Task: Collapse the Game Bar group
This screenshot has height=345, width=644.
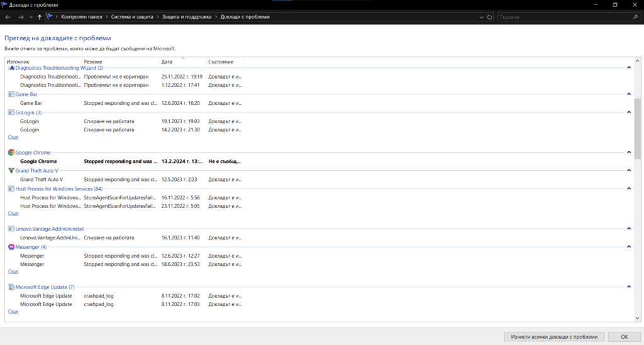Action: [x=629, y=94]
